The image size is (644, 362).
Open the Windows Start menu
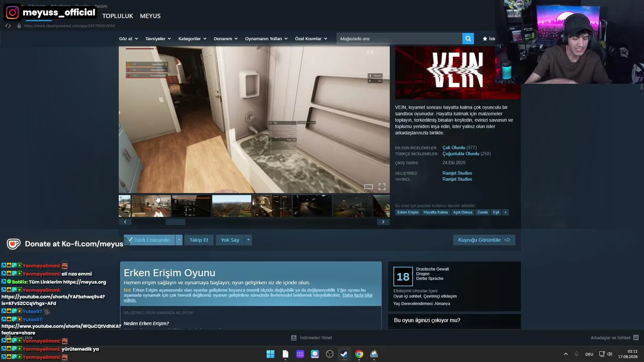(x=270, y=354)
